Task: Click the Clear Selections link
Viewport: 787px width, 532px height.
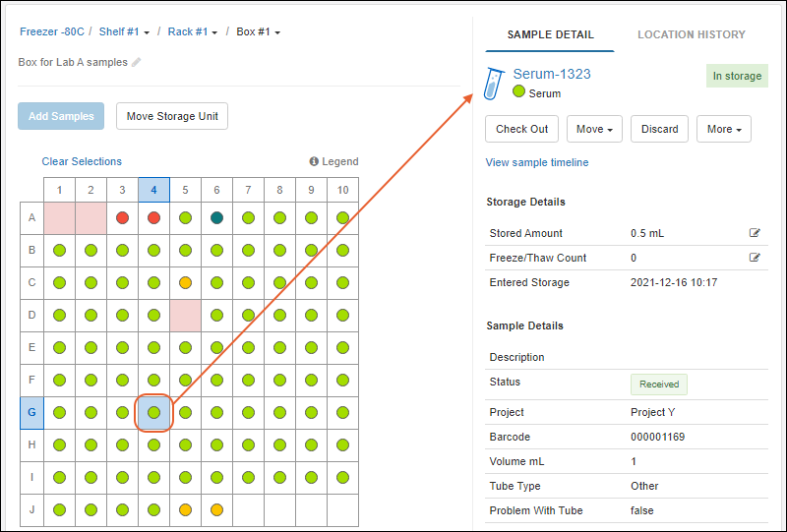Action: coord(82,161)
